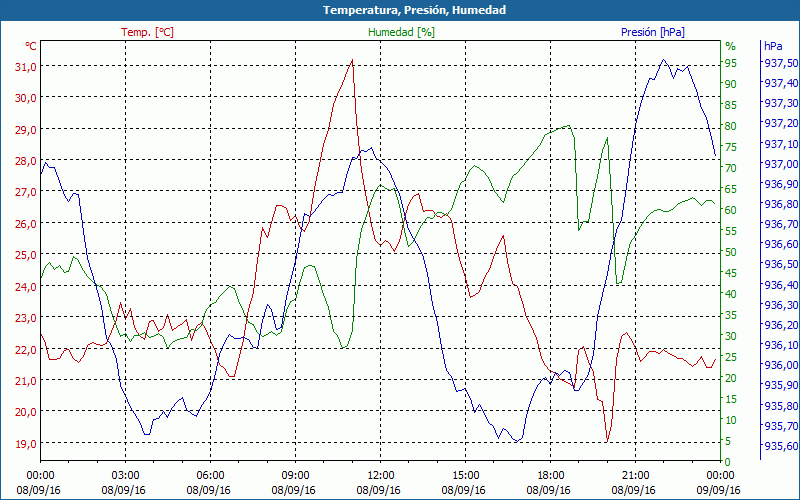Viewport: 800px width, 500px height.
Task: Select the 30 humidity axis tick
Action: tap(731, 336)
